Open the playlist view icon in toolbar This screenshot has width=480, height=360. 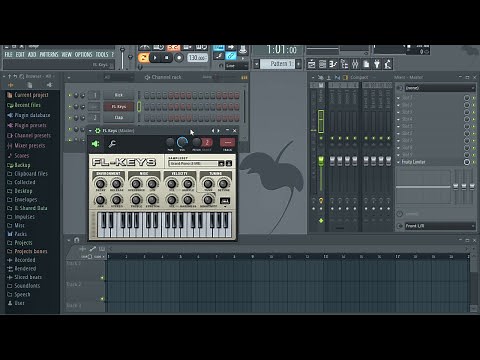click(311, 64)
